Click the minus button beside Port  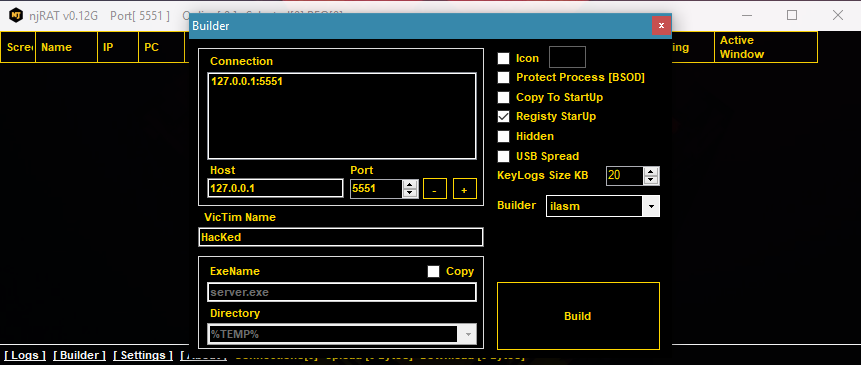pos(434,189)
